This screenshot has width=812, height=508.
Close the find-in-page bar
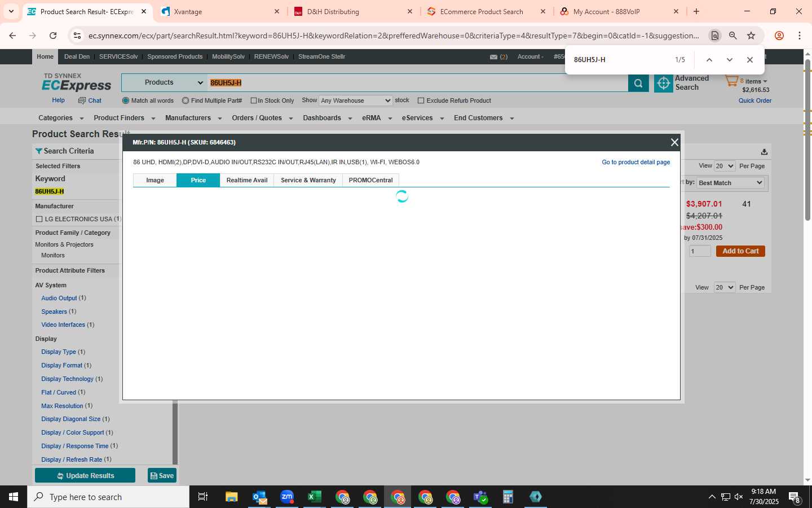click(749, 60)
